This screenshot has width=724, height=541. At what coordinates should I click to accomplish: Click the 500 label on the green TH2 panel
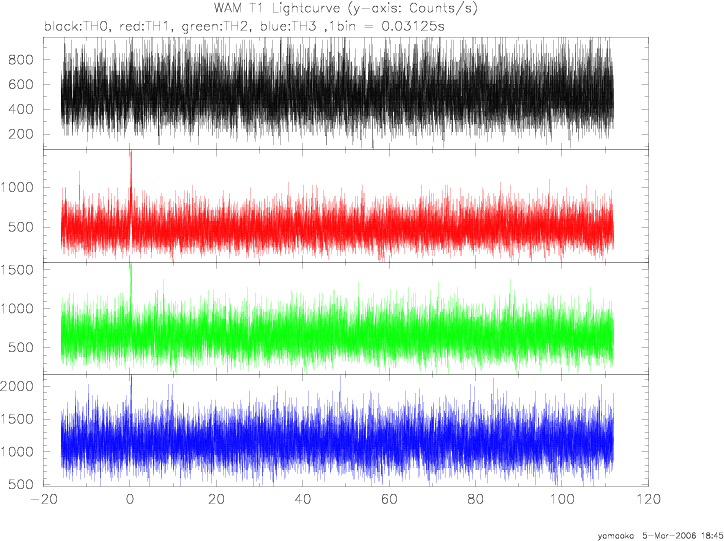pos(21,347)
